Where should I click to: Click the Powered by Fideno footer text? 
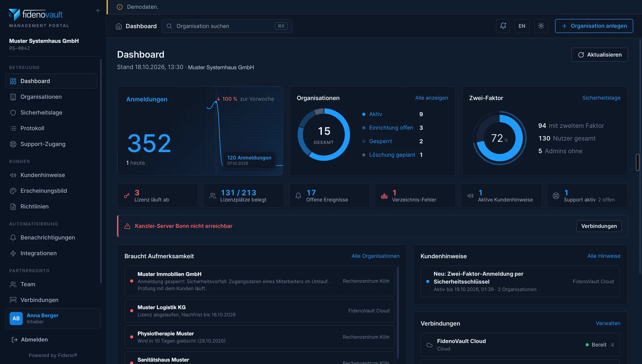tap(53, 355)
